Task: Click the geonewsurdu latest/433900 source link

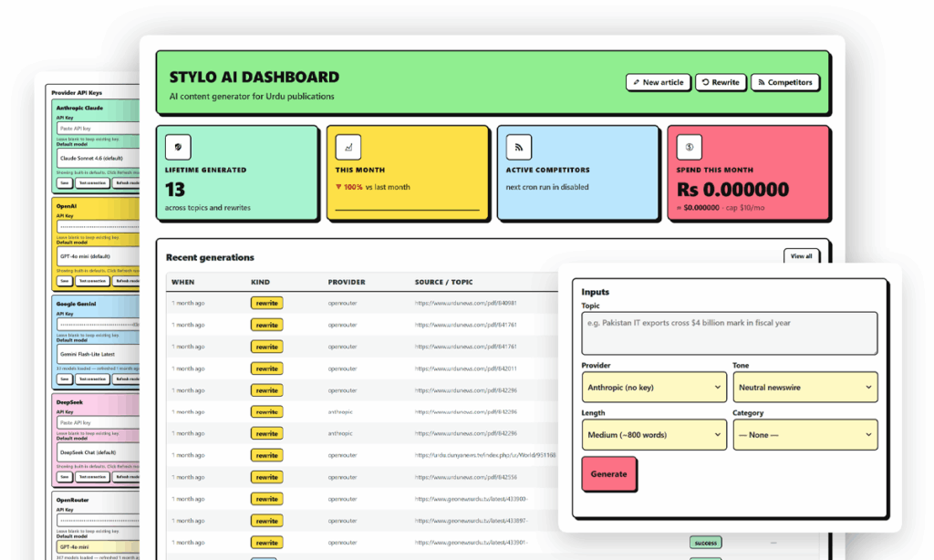Action: click(x=472, y=499)
